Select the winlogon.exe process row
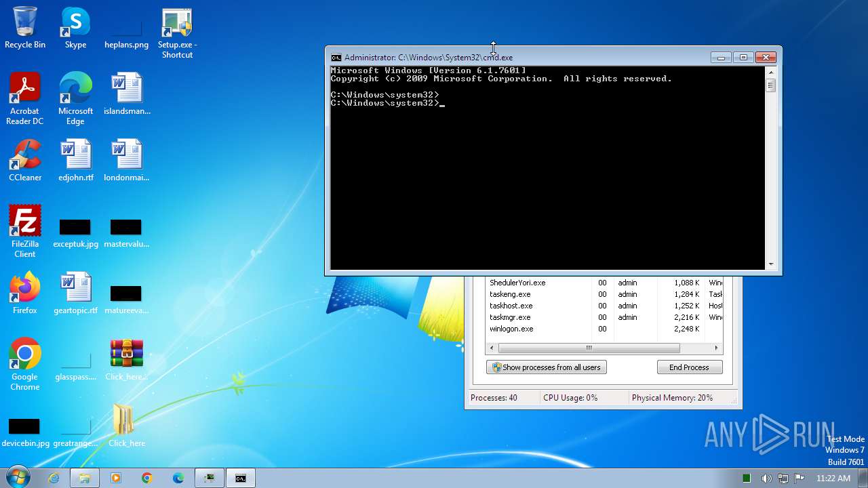 click(604, 329)
